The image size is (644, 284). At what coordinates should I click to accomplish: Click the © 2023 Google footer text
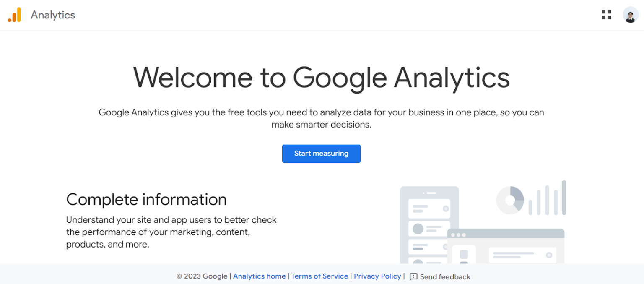pos(202,276)
